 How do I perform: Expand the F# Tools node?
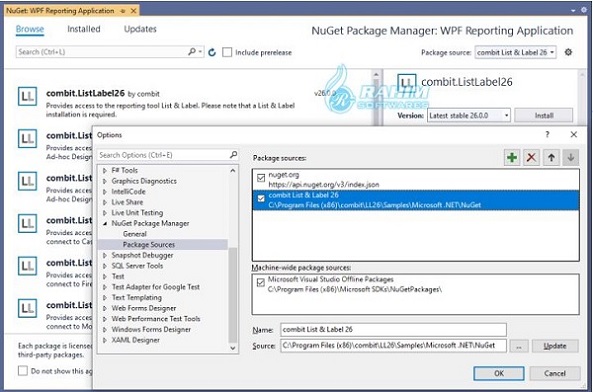(x=105, y=170)
